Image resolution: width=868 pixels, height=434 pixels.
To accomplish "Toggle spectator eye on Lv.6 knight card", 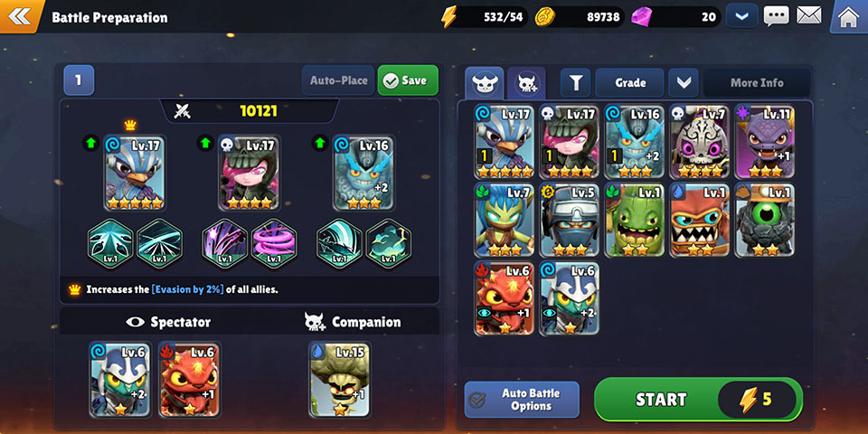I will [x=549, y=313].
